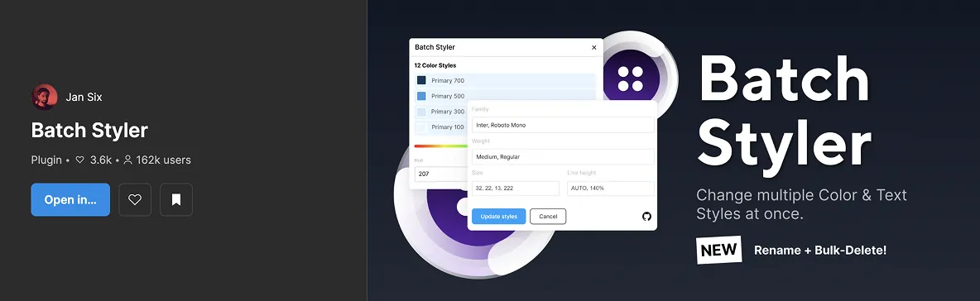Click the Hue field showing 207
Screen dimensions: 980x301
(x=440, y=174)
